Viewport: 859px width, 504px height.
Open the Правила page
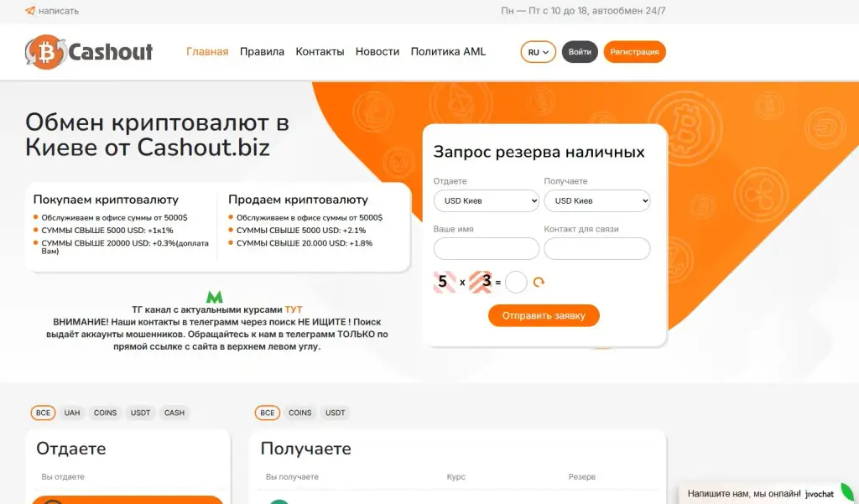[262, 51]
